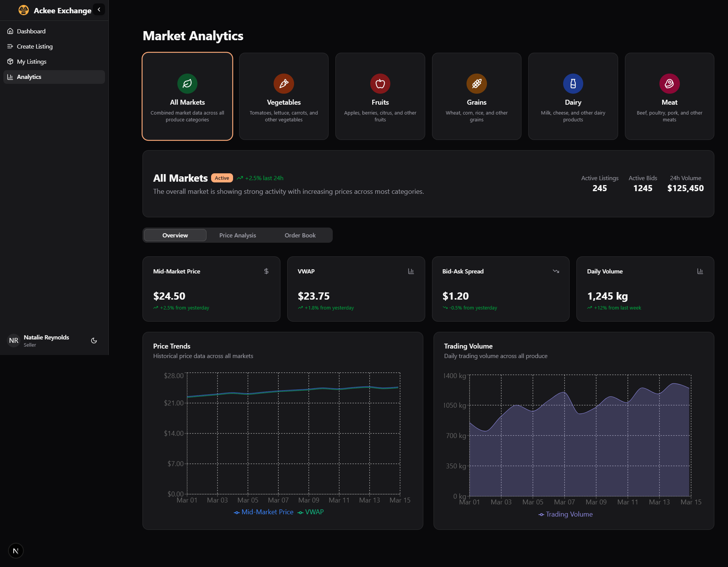Select the Vegetables carrot icon card
Image resolution: width=728 pixels, height=567 pixels.
click(283, 83)
